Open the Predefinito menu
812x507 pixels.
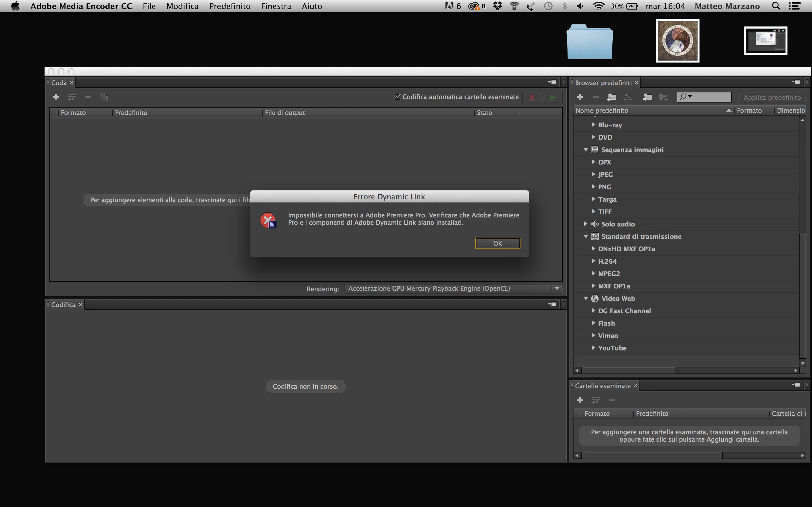tap(230, 6)
